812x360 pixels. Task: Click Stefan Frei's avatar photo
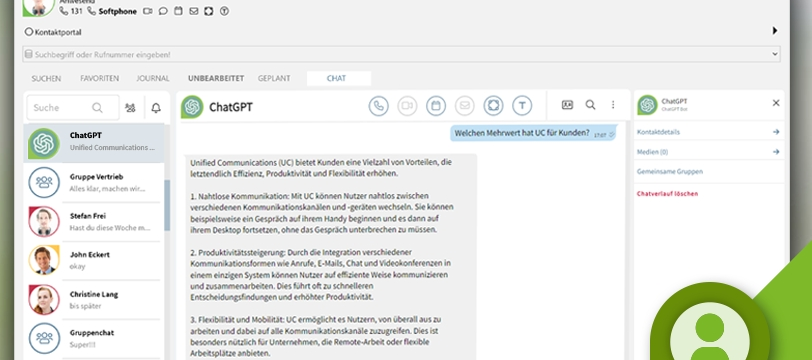[x=44, y=222]
